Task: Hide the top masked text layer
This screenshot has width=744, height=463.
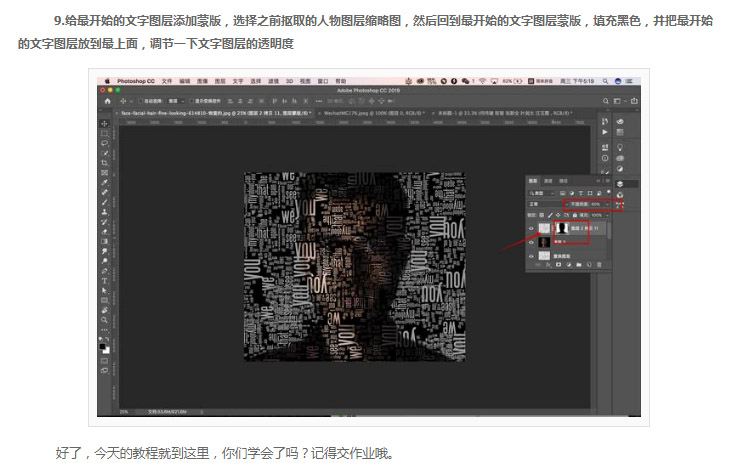Action: pos(531,228)
